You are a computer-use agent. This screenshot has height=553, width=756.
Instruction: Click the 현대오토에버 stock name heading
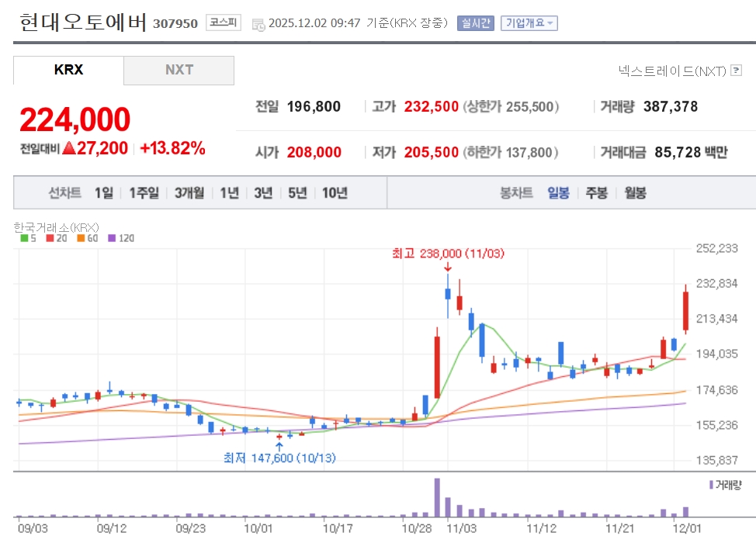click(82, 22)
